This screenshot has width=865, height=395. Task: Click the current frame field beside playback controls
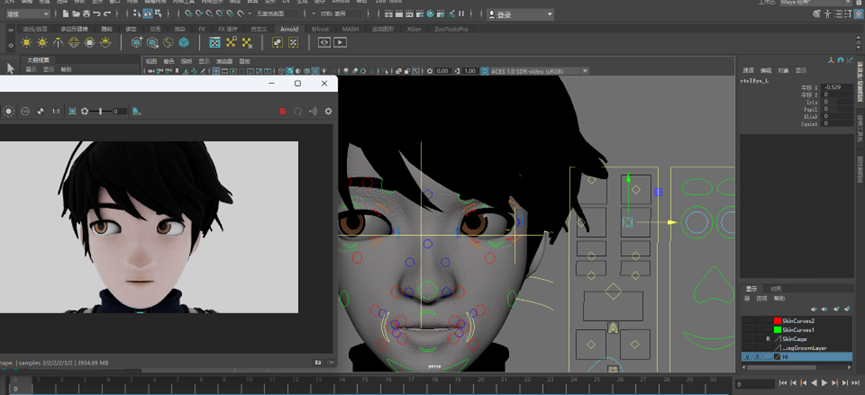pyautogui.click(x=755, y=384)
